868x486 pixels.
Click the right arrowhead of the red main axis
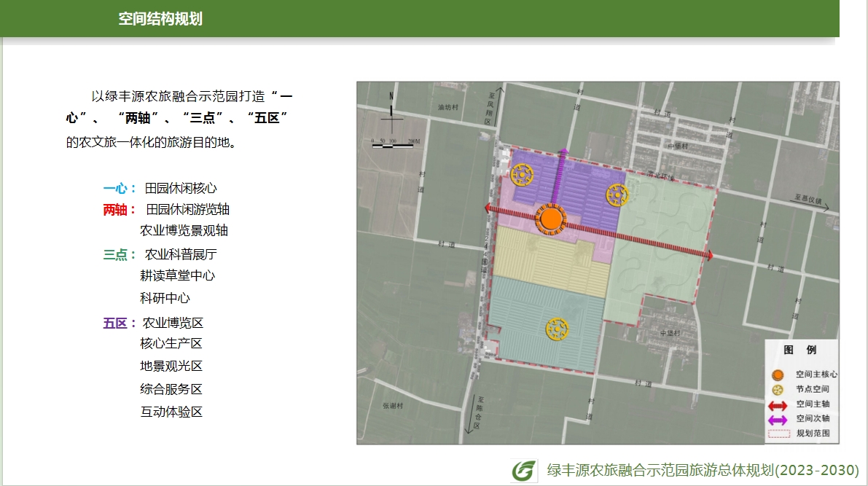click(709, 255)
